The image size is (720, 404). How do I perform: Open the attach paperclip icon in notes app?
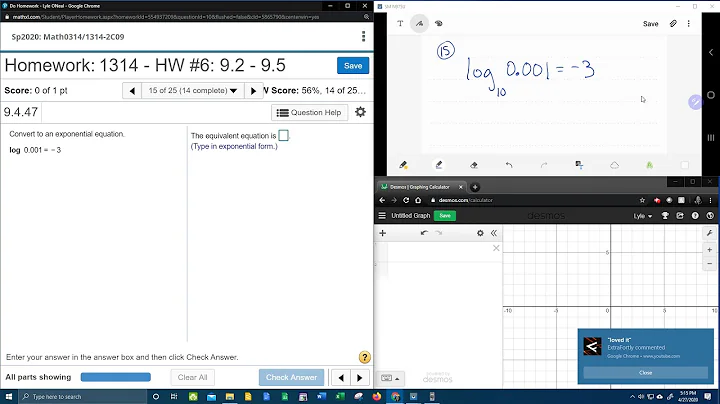click(673, 23)
